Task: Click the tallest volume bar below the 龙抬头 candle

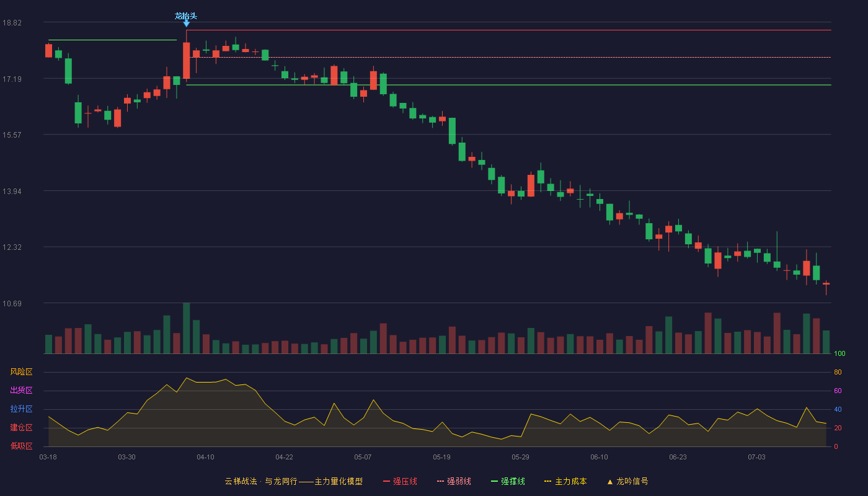Action: tap(186, 328)
